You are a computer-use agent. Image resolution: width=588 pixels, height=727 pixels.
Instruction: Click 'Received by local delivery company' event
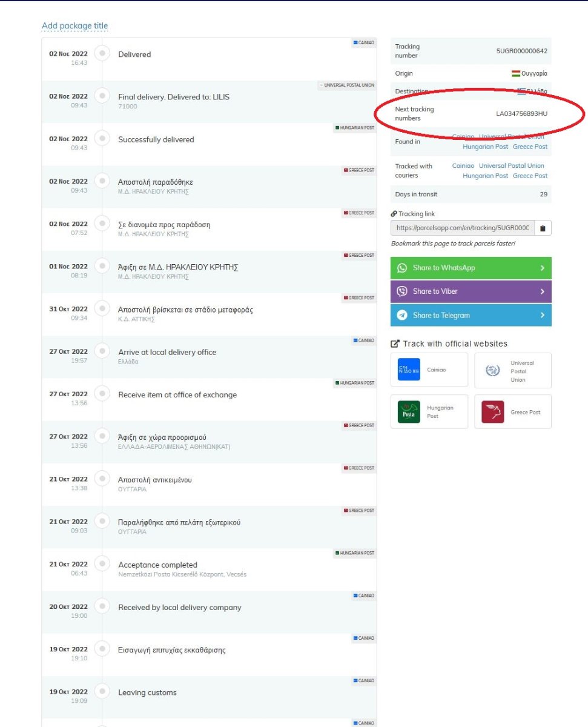(x=180, y=608)
